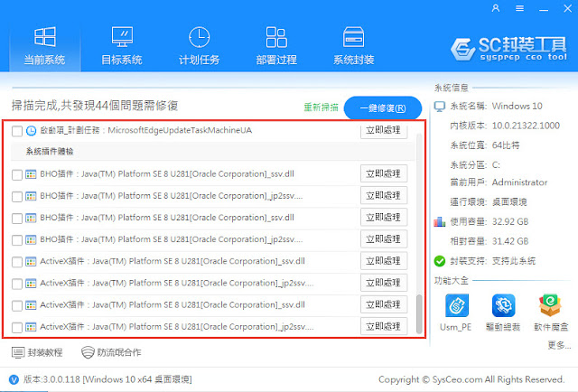The image size is (578, 392).
Task: Click the Administrator user value
Action: point(520,182)
